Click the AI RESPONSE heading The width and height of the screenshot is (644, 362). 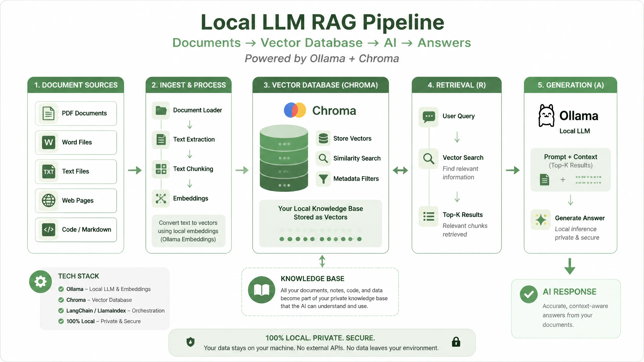click(x=570, y=292)
